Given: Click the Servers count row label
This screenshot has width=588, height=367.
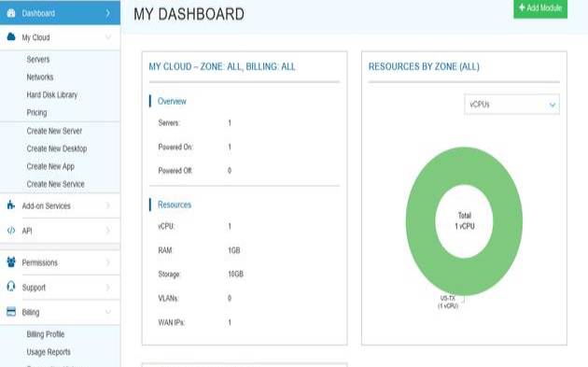Looking at the screenshot, I should [169, 123].
